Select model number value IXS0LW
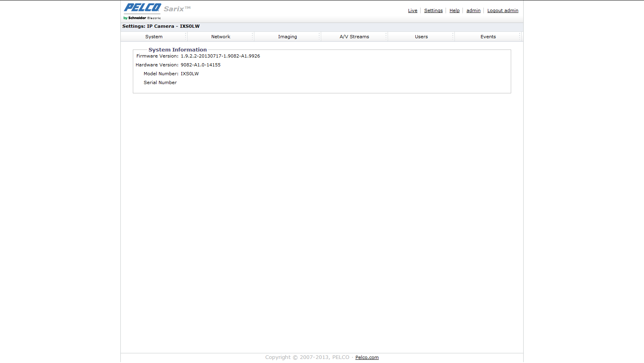Screen dimensions: 644x363 [x=190, y=74]
